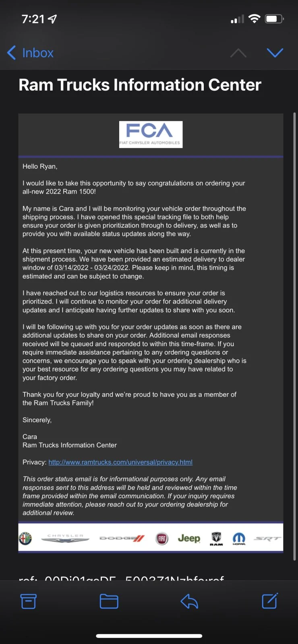Go back to Inbox
This screenshot has width=298, height=644.
click(31, 53)
